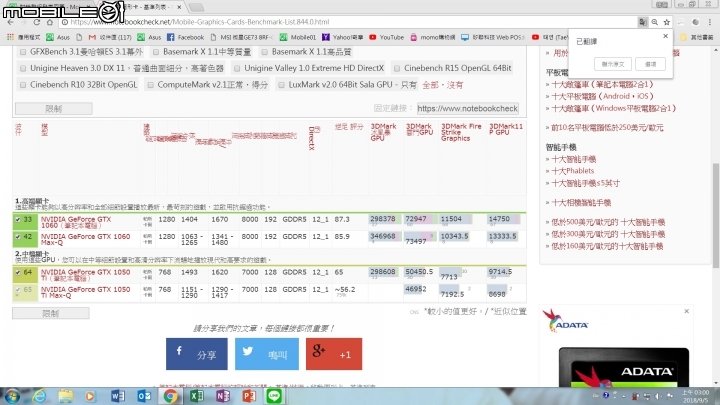Tweet the article with the Twitter button
Image resolution: width=720 pixels, height=405 pixels.
tap(267, 354)
